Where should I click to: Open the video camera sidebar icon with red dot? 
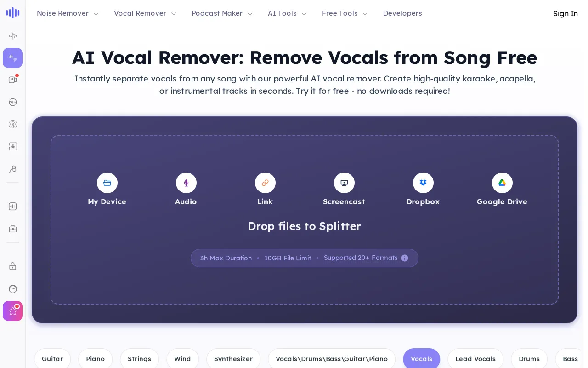pos(13,80)
